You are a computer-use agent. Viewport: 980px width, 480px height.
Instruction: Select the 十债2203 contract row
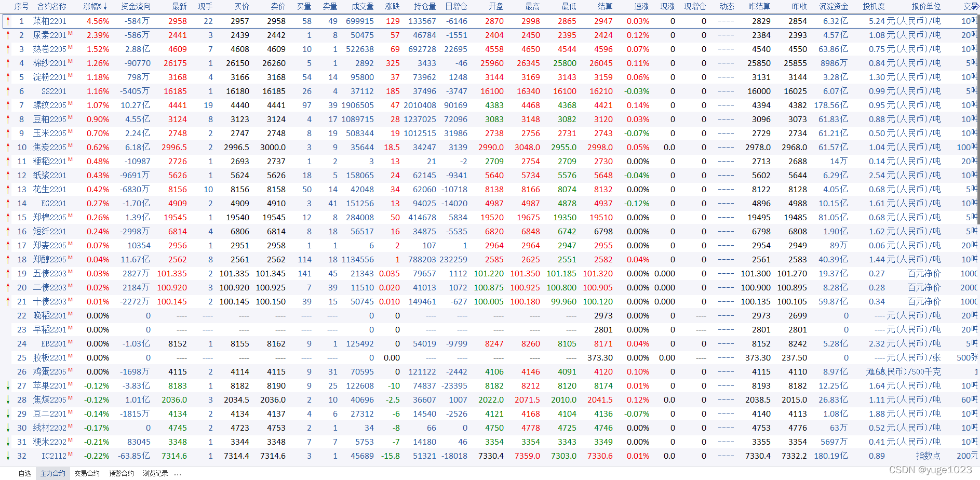pos(490,302)
